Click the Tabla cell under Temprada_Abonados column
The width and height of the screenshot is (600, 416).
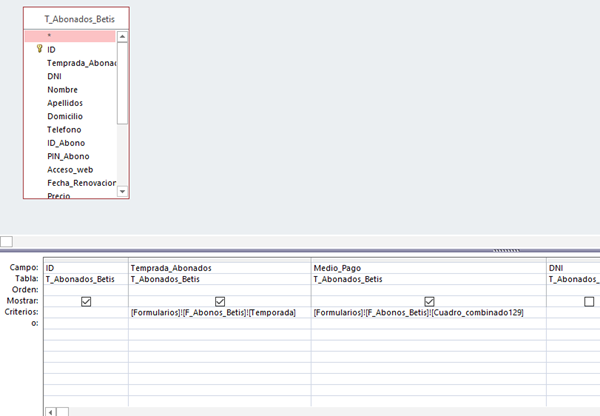coord(220,279)
